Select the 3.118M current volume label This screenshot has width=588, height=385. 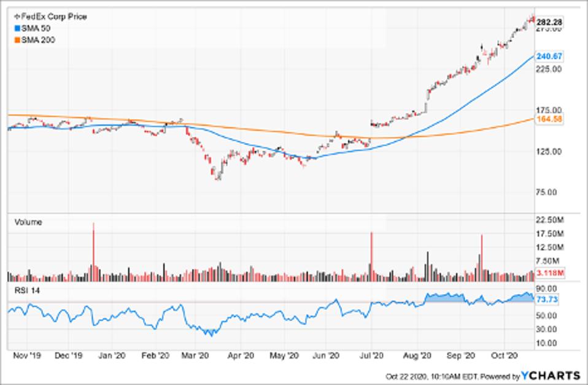[x=550, y=273]
